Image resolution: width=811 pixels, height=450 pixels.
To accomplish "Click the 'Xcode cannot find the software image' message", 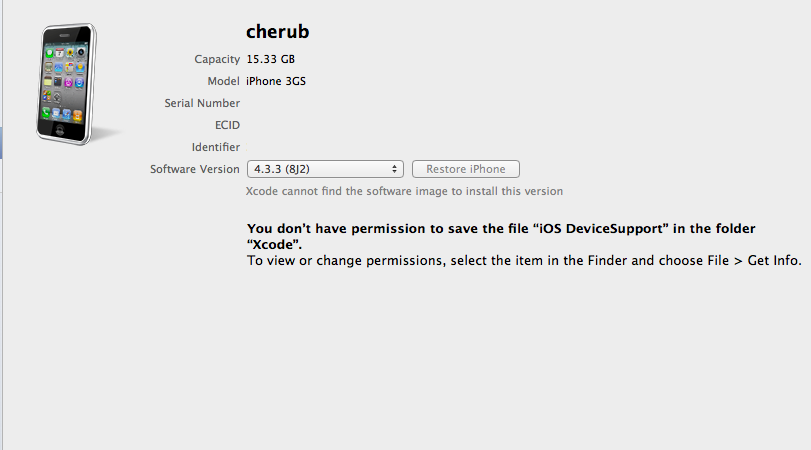I will click(x=404, y=191).
